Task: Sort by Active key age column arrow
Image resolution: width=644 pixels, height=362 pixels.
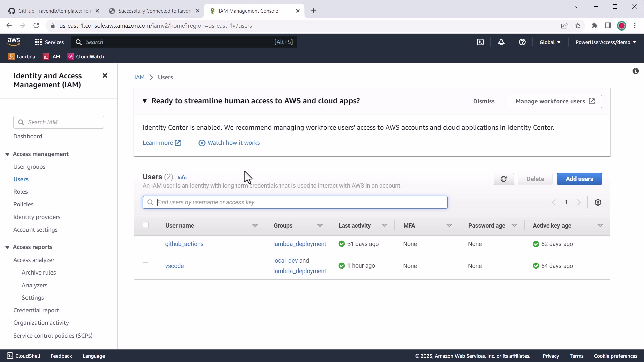Action: pyautogui.click(x=600, y=225)
